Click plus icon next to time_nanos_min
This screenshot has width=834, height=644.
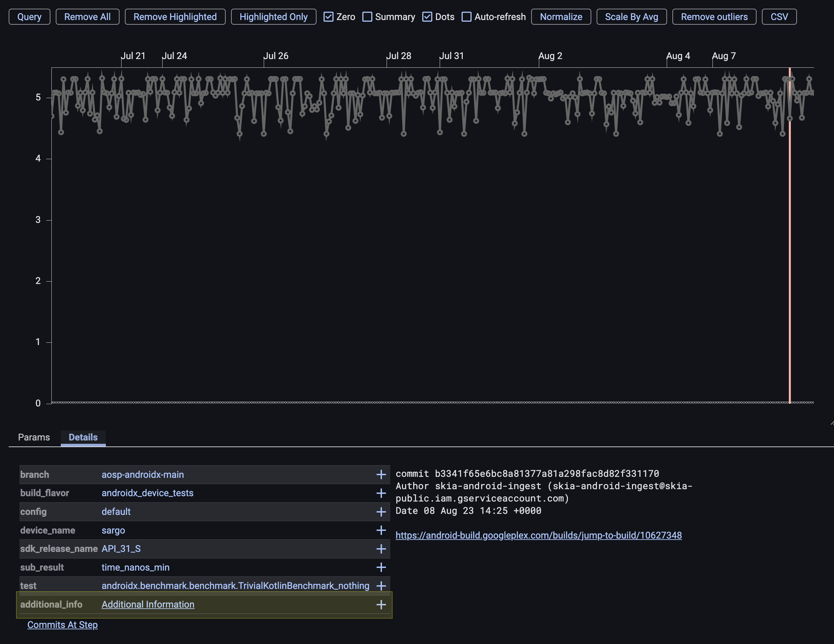click(381, 567)
